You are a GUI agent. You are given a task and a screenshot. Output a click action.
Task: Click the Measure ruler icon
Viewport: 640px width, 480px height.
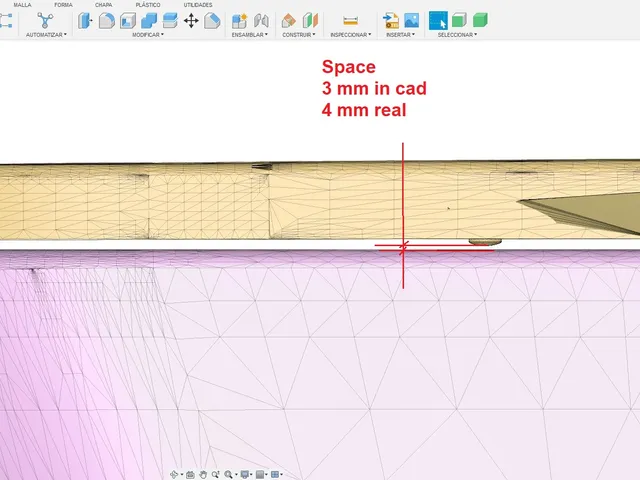(x=350, y=20)
